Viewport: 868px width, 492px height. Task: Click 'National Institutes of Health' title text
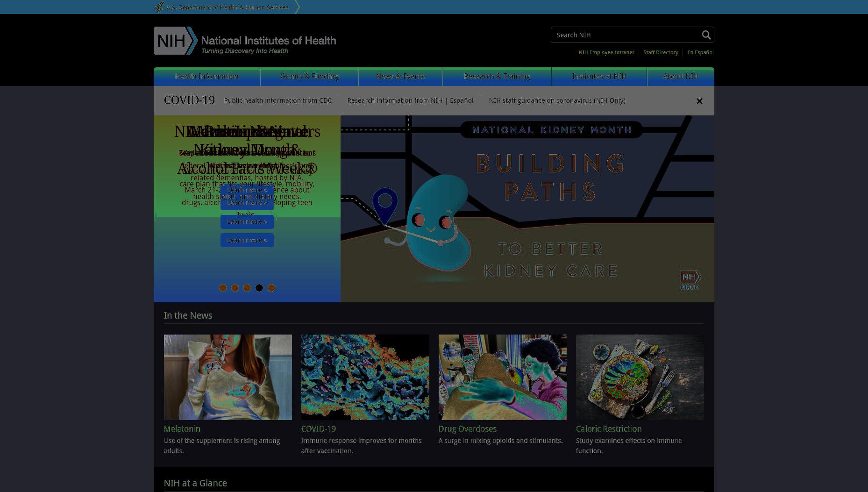pos(269,41)
